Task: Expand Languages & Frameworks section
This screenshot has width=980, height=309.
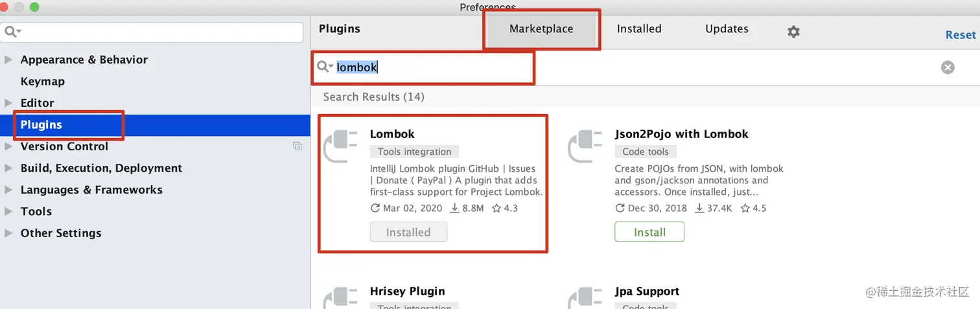Action: [8, 190]
